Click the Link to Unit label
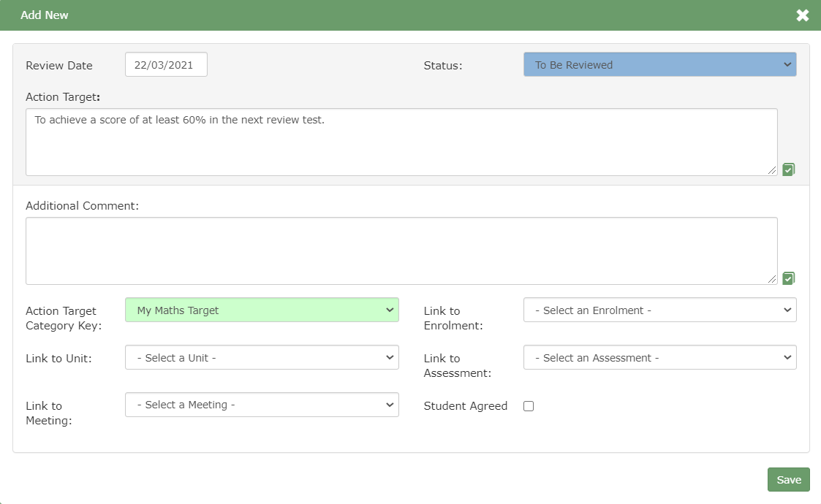821x504 pixels. [58, 359]
